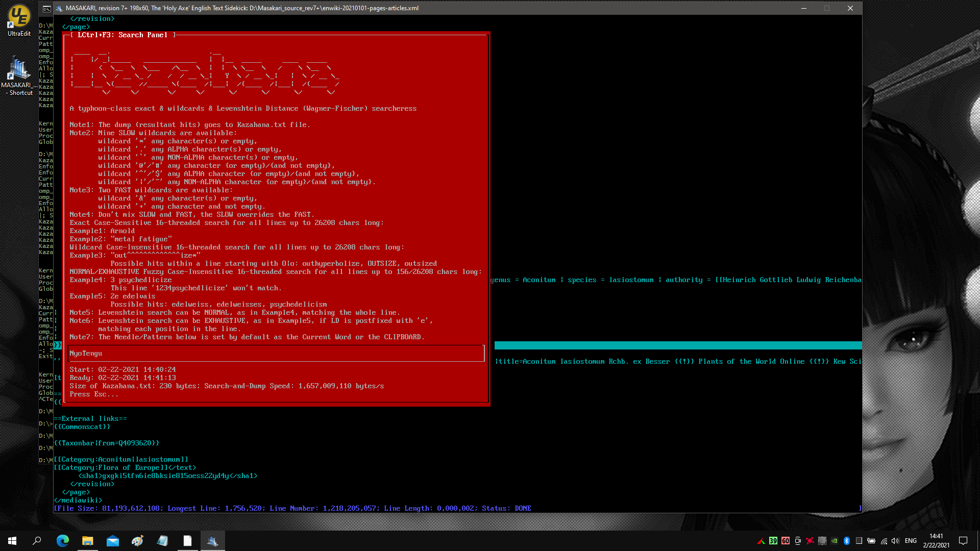The image size is (980, 551).
Task: Open File Explorer from the taskbar
Action: click(x=88, y=541)
